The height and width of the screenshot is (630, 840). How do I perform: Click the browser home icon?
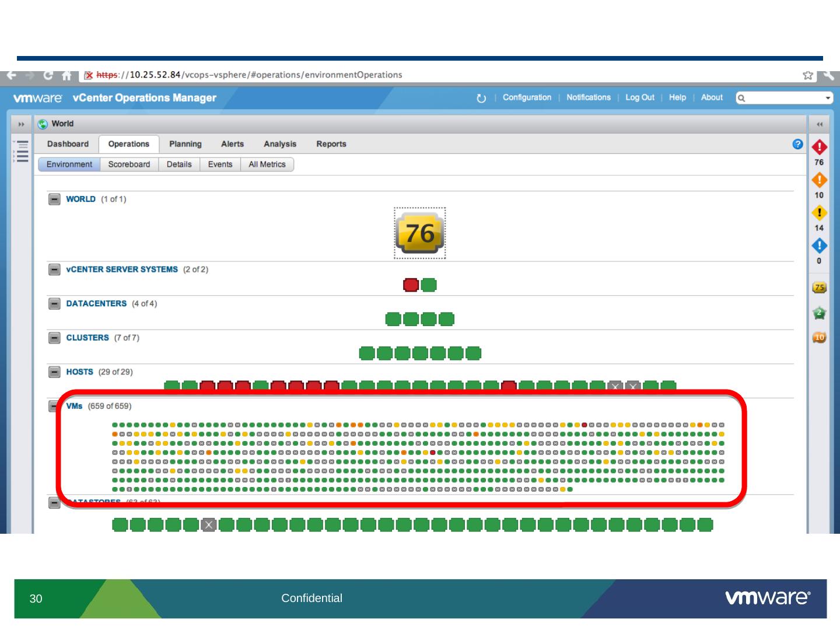tap(66, 75)
